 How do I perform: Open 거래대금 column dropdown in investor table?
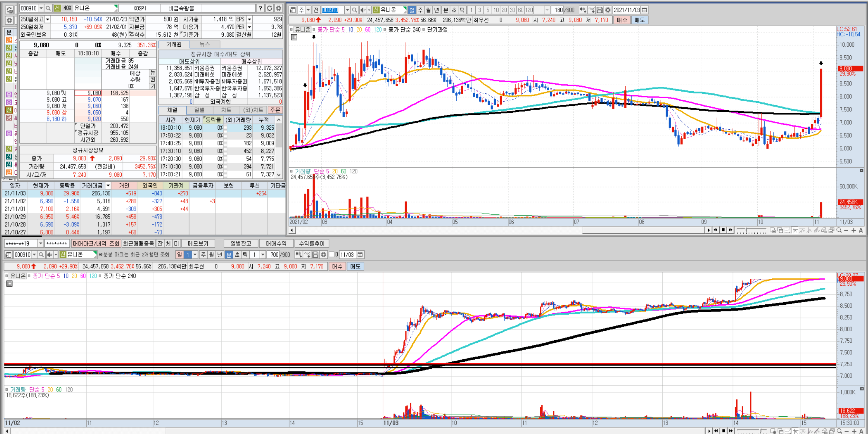click(x=108, y=186)
